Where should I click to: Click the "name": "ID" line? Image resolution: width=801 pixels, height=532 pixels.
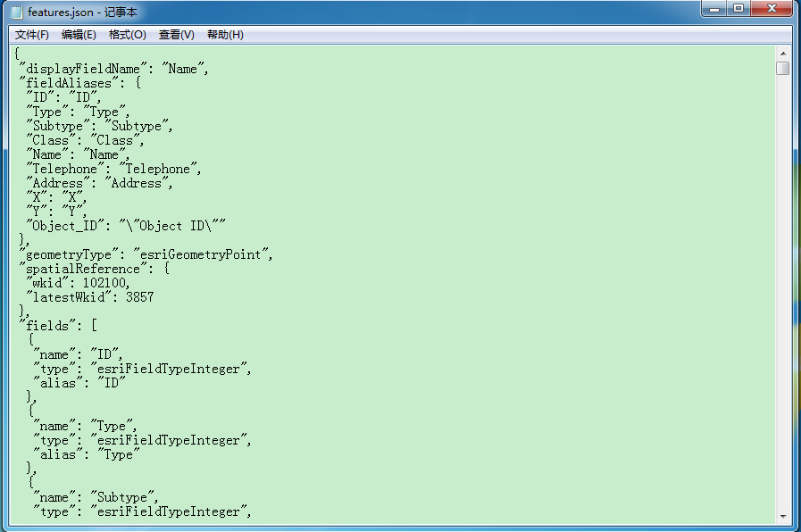click(78, 355)
